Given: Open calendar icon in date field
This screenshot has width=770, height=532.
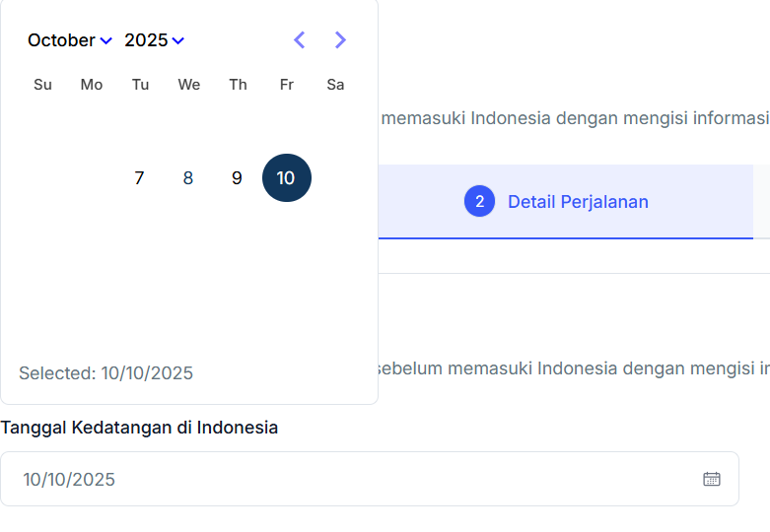Looking at the screenshot, I should (711, 479).
